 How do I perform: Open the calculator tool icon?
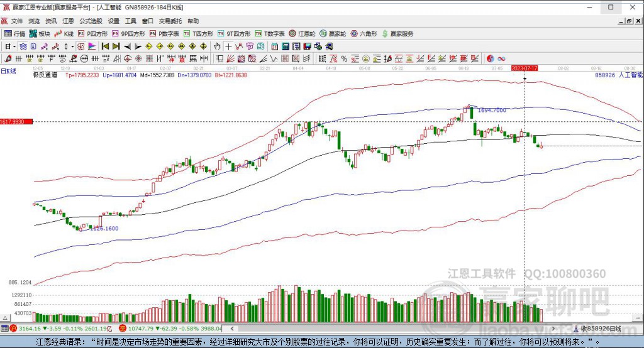(x=286, y=46)
